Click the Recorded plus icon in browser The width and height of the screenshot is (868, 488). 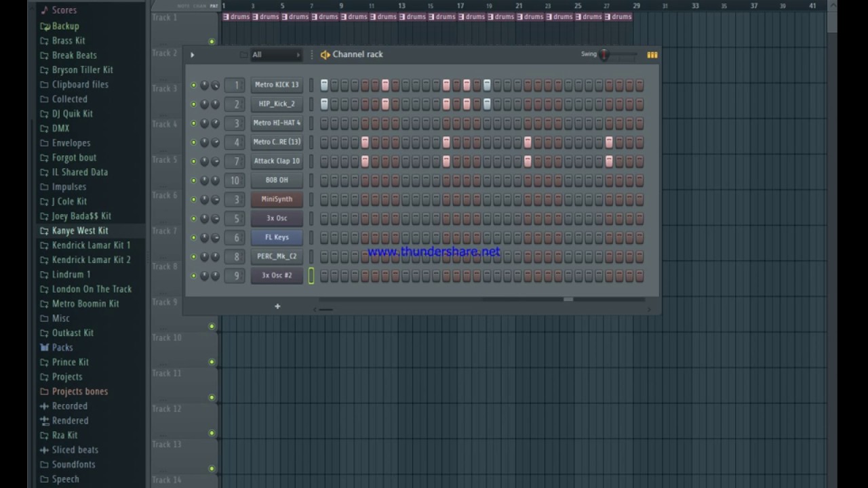(x=44, y=406)
